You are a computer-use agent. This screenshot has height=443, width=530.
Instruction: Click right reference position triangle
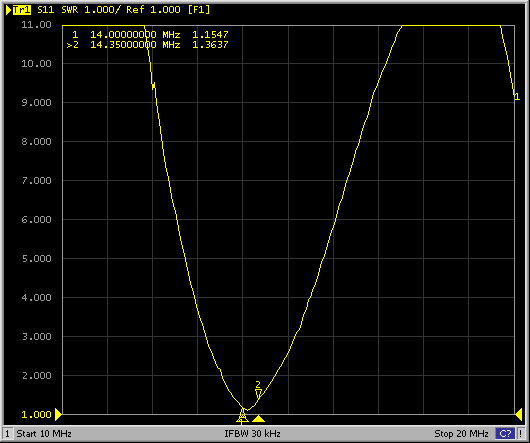click(519, 415)
